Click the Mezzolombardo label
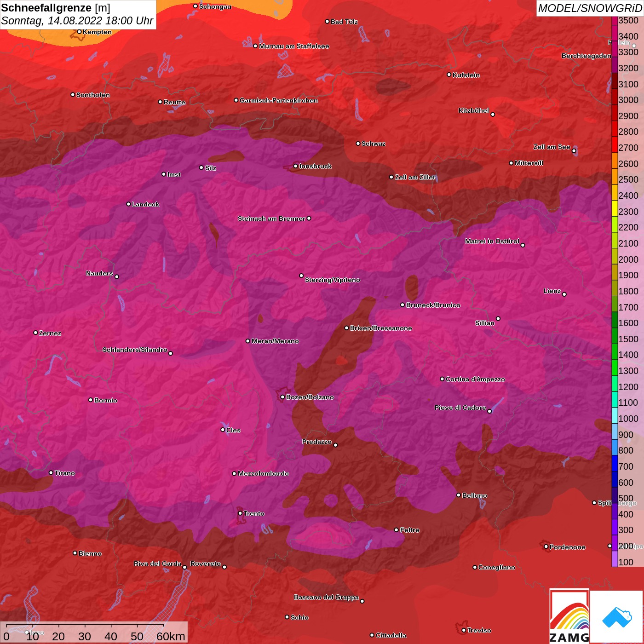 tap(263, 473)
